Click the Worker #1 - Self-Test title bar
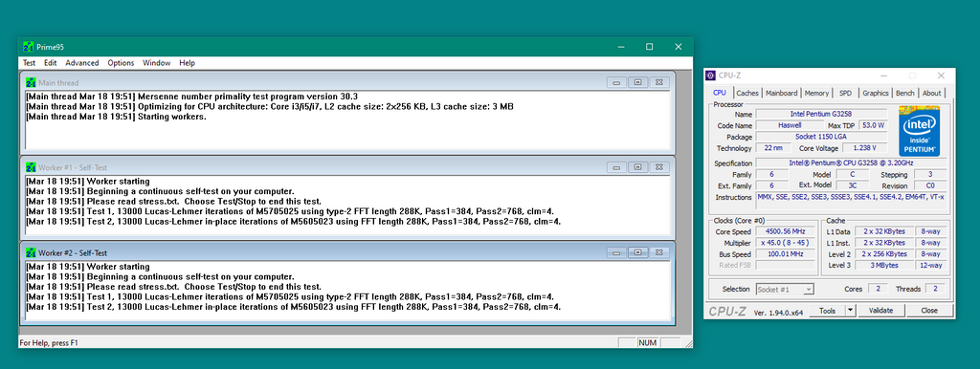 click(348, 167)
